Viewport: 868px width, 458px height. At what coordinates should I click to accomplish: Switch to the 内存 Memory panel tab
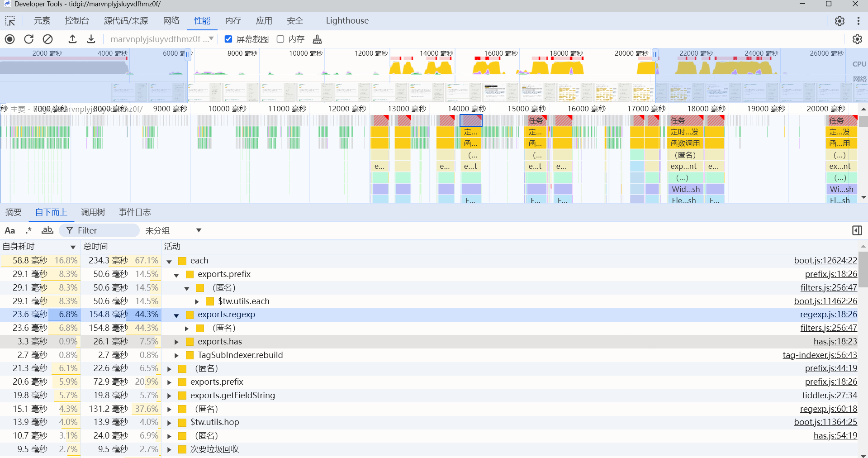(233, 21)
